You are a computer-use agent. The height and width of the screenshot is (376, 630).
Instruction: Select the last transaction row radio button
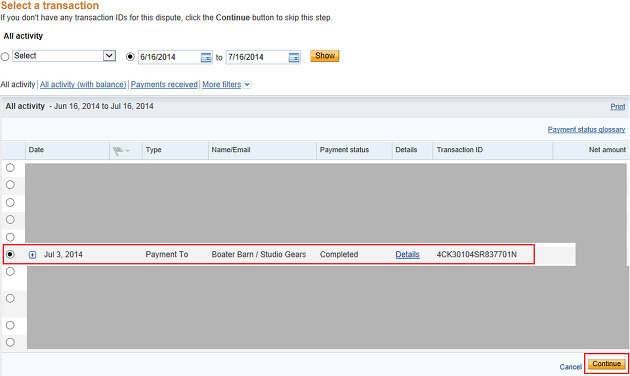(x=10, y=342)
